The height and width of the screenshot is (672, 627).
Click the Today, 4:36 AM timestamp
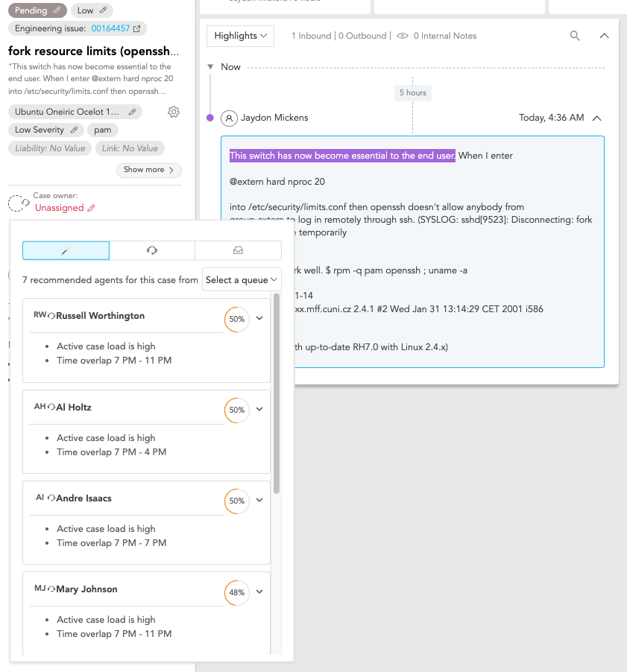(552, 118)
